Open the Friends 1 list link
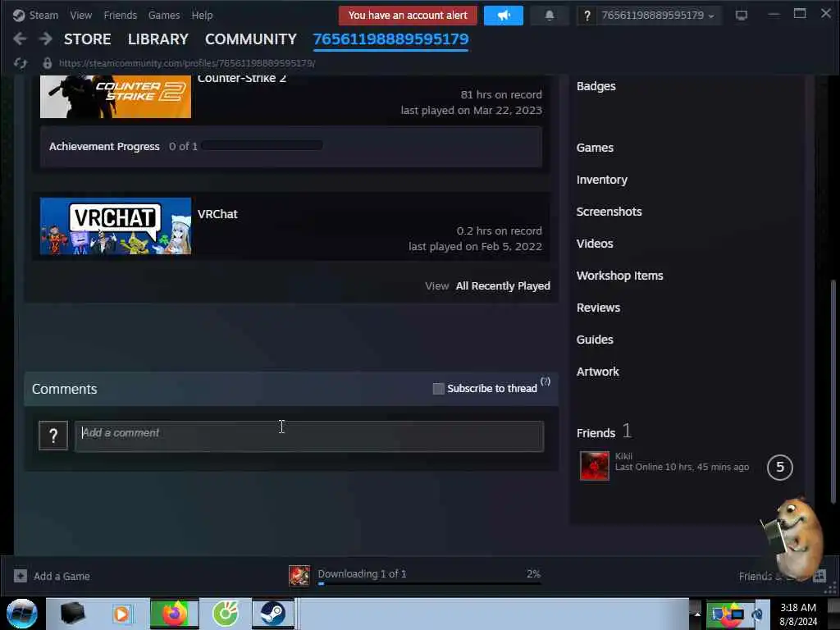Screen dimensions: 840x630 604,431
